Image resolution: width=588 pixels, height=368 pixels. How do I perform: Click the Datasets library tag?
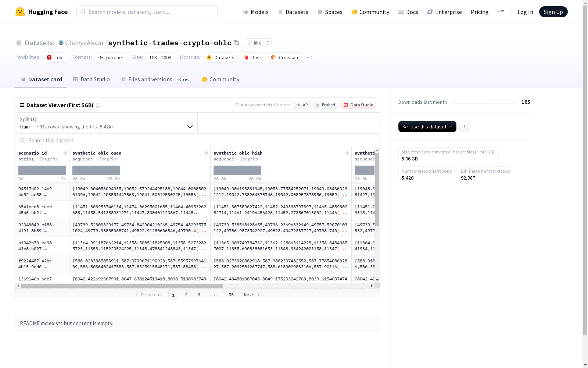pos(220,57)
